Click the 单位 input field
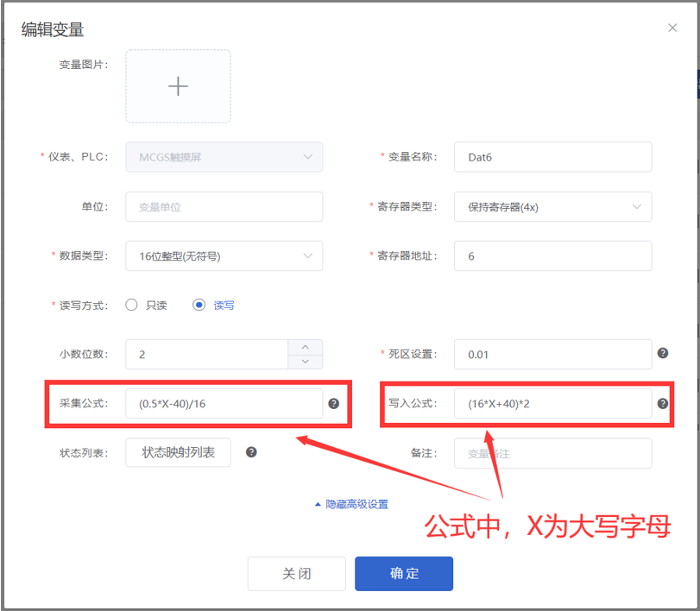 click(224, 206)
